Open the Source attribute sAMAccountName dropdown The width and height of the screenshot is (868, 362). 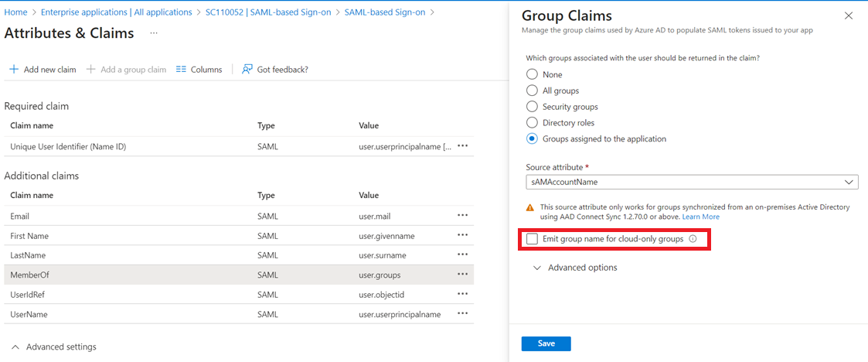tap(692, 181)
